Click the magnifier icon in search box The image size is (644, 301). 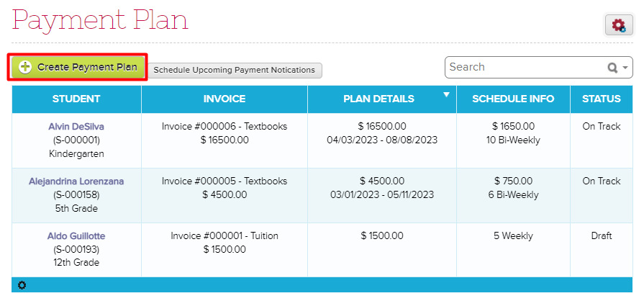(x=612, y=68)
